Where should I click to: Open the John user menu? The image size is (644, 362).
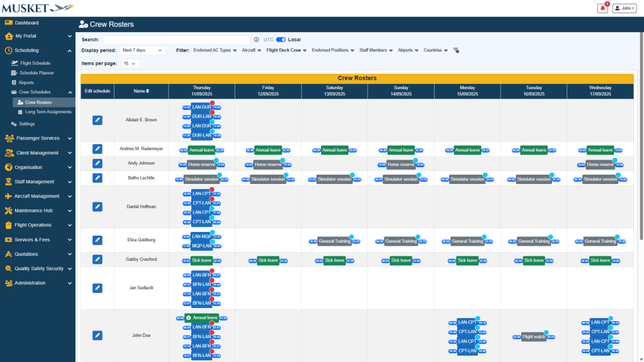point(625,8)
